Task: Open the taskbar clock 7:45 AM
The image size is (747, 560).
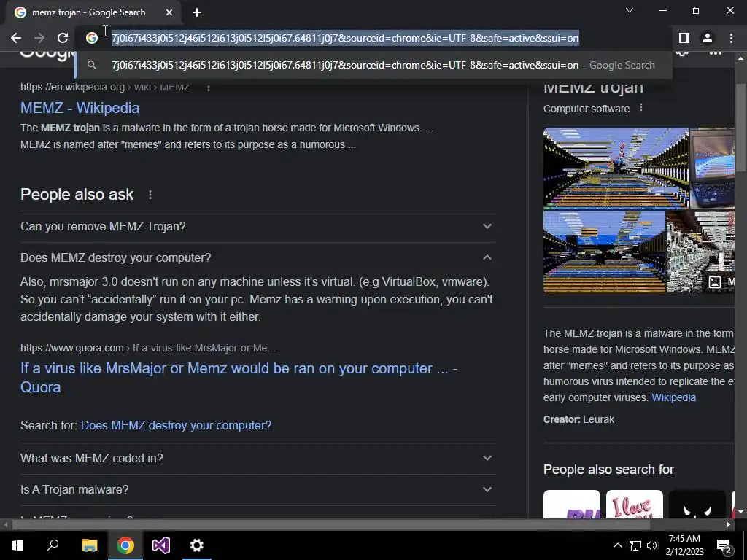Action: pos(684,545)
